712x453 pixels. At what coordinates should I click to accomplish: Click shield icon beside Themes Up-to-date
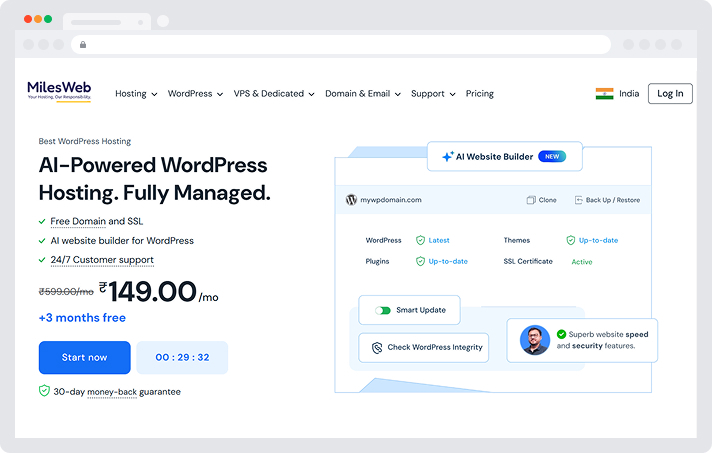571,240
